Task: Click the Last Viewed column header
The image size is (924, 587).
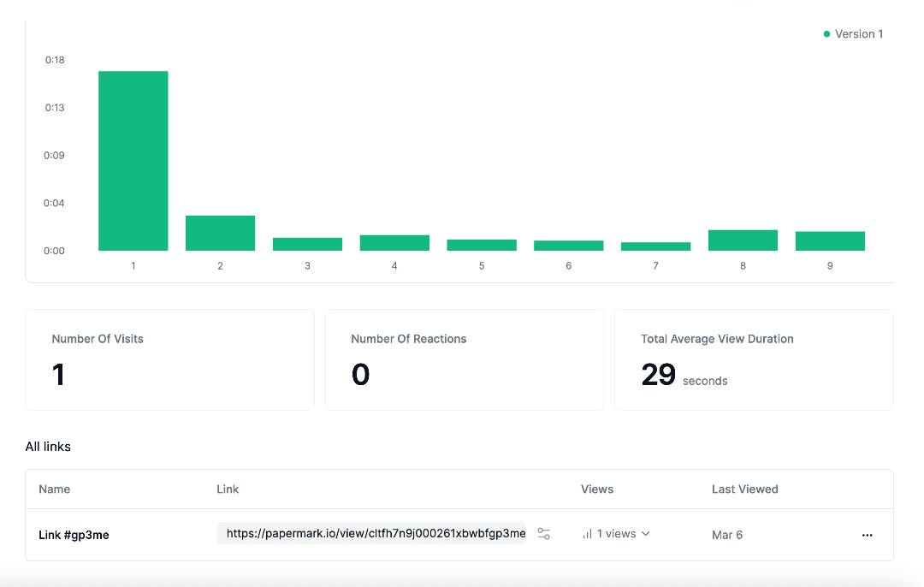Action: pyautogui.click(x=744, y=489)
